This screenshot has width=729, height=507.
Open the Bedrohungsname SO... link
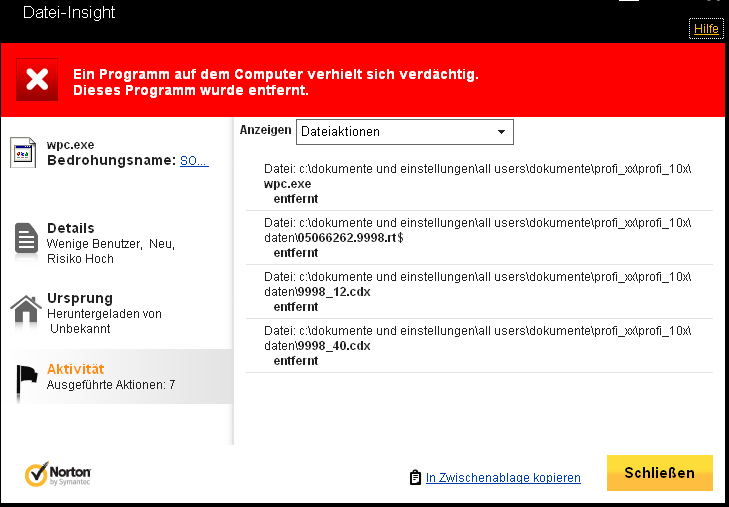pyautogui.click(x=194, y=161)
